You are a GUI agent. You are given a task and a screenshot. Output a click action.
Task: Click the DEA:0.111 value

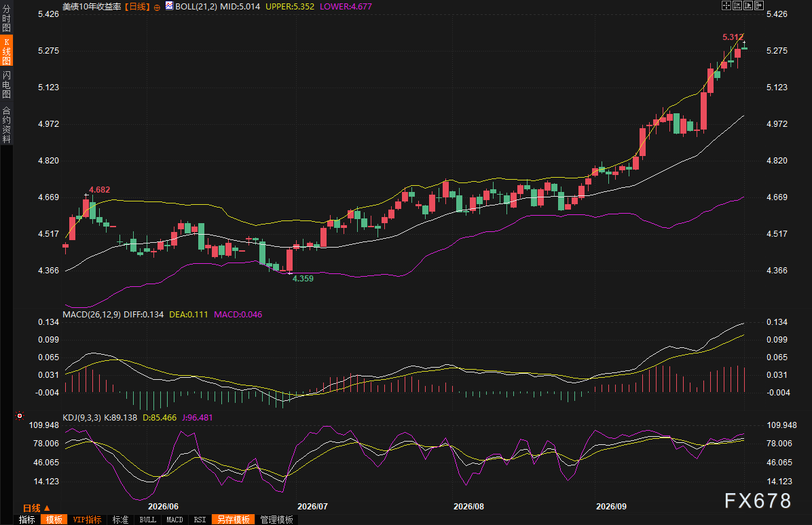point(189,315)
